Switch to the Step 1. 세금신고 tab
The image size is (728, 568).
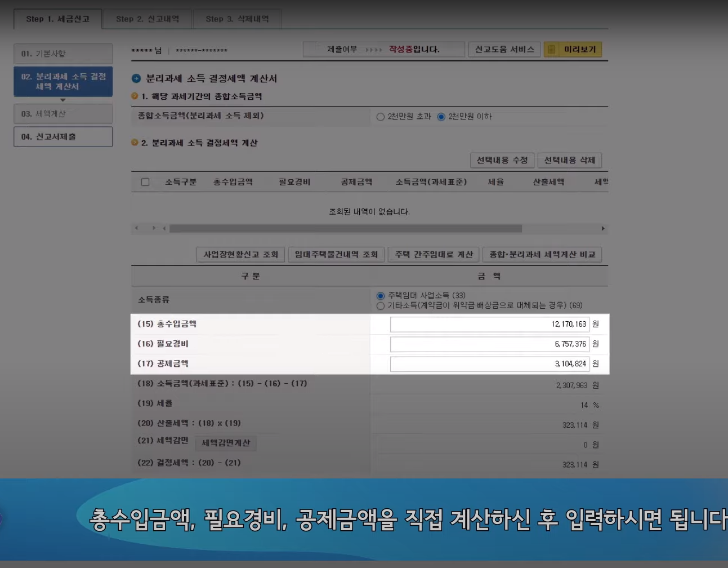(58, 19)
